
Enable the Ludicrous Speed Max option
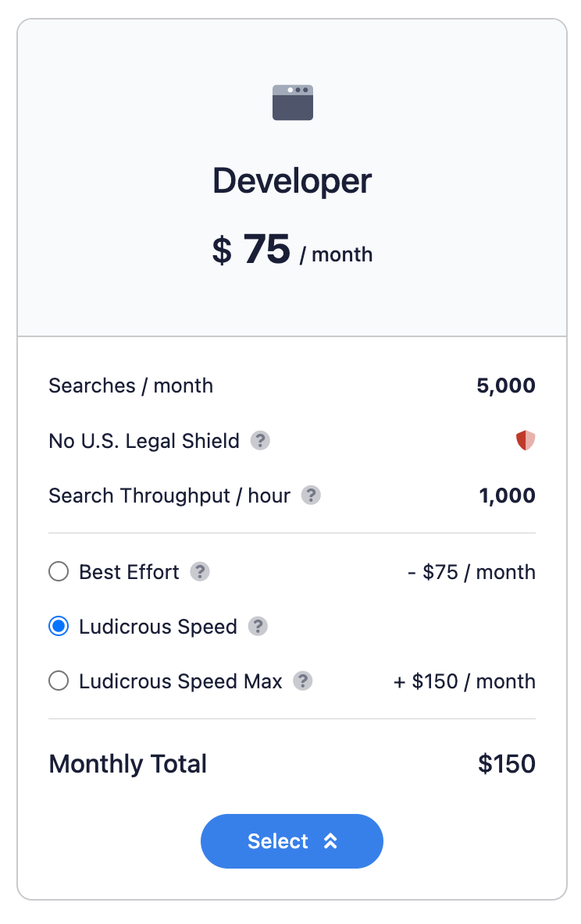pos(59,681)
